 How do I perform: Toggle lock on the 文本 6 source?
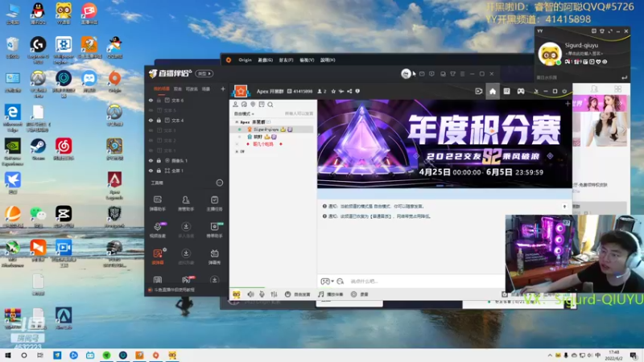[159, 100]
